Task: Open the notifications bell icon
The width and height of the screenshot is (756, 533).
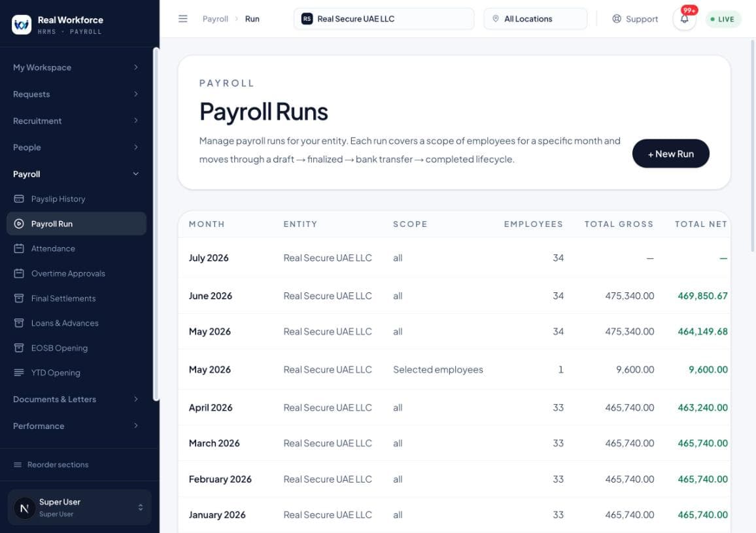Action: [684, 20]
